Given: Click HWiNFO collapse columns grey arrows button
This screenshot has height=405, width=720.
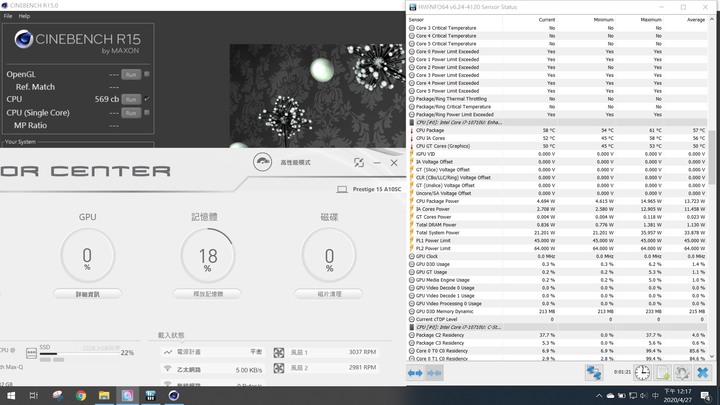Looking at the screenshot, I should coord(434,373).
